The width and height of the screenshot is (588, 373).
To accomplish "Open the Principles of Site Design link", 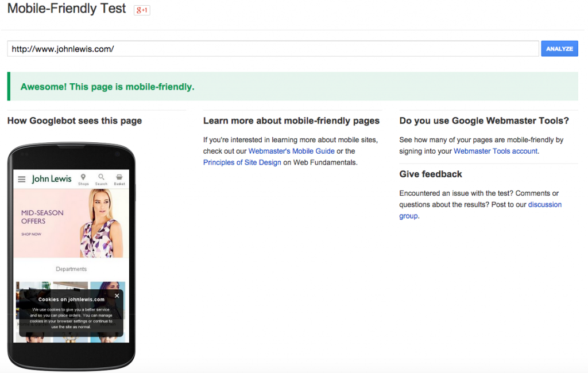I will coord(242,162).
